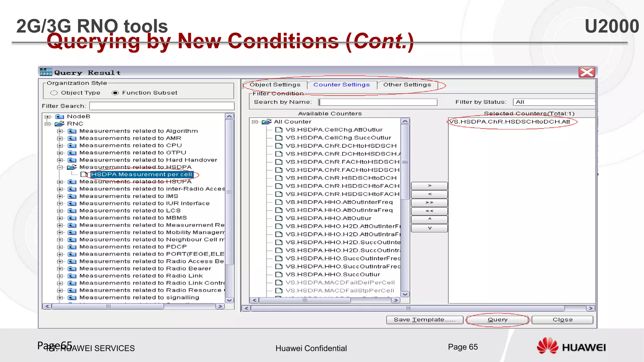Click folder icon for Measurements related to GTPU
644x362 pixels.
tap(72, 153)
